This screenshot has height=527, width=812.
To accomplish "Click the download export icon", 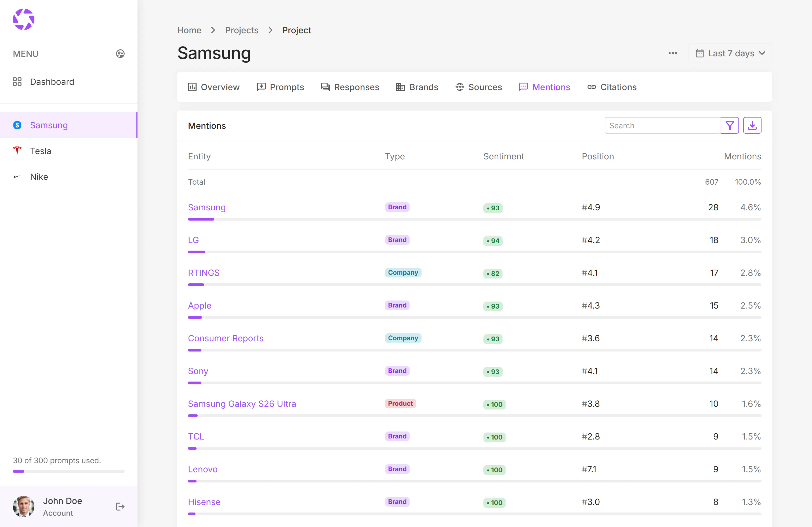I will [x=752, y=125].
